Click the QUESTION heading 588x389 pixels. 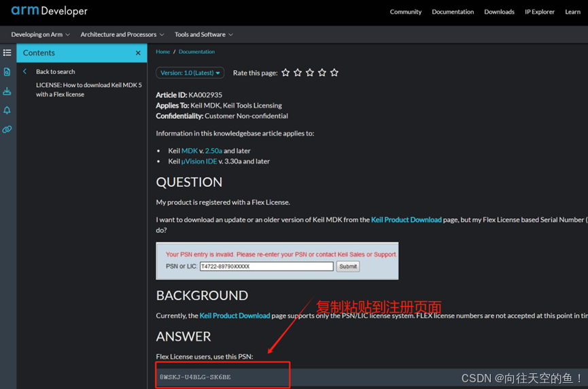189,182
